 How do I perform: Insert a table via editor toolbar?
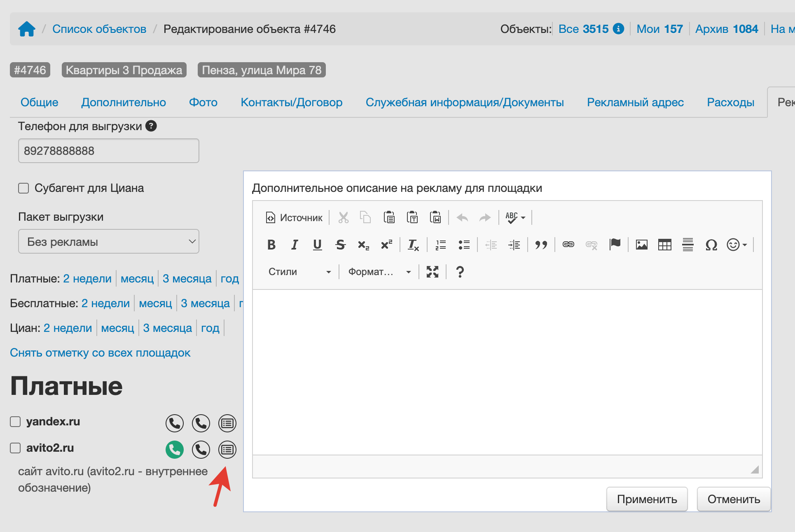point(664,245)
